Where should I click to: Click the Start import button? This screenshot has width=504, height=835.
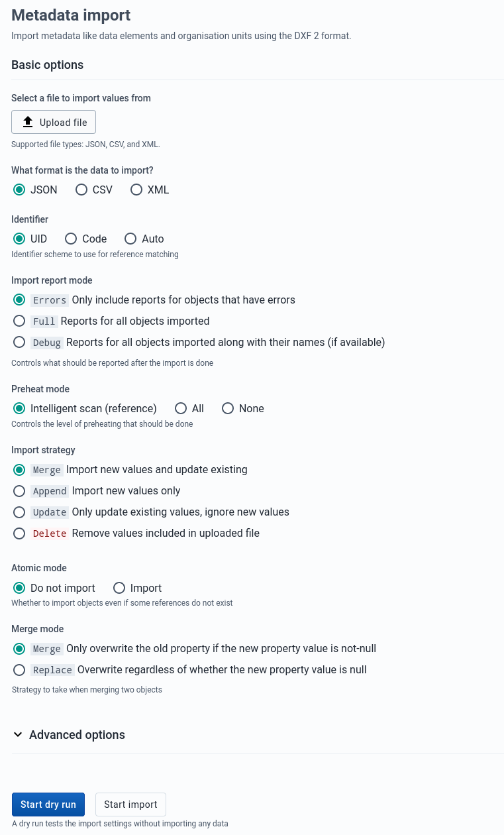[x=130, y=805]
